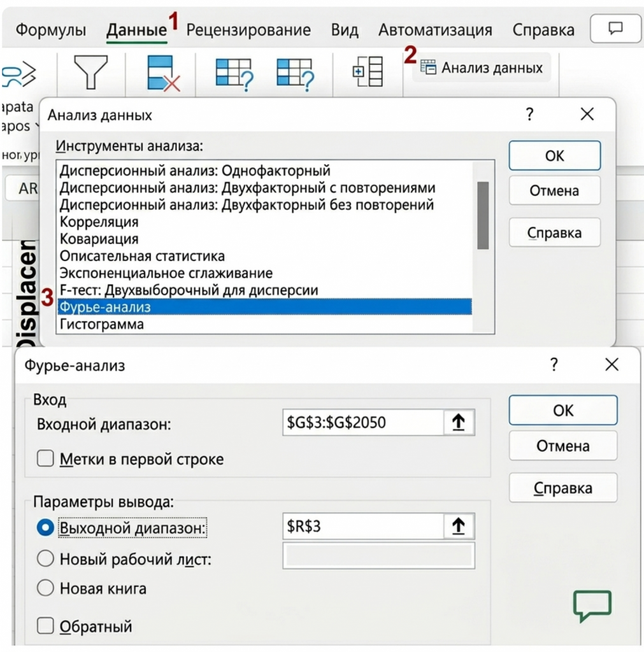Close the Фурье-анализ dialog

612,365
